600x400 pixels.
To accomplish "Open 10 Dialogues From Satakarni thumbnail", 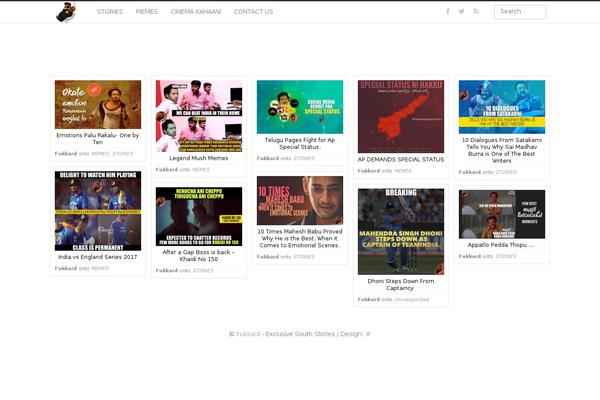I will tap(502, 107).
